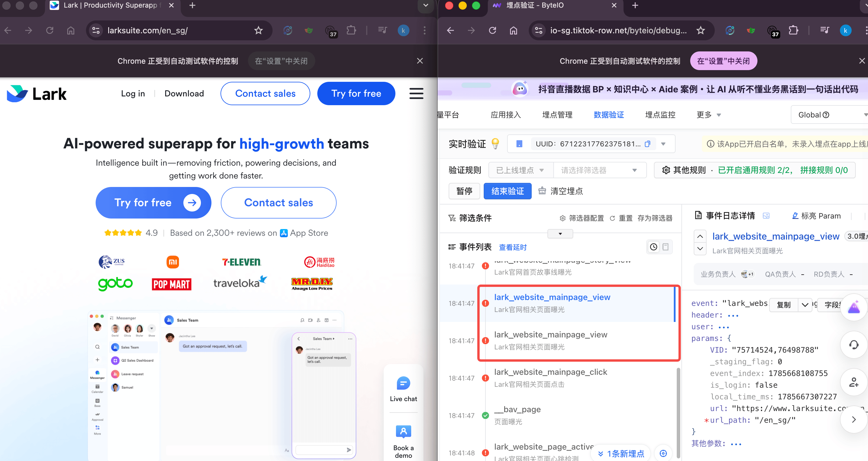This screenshot has height=461, width=868.
Task: Toggle the list layout icon in 事件列表
Action: click(x=665, y=247)
